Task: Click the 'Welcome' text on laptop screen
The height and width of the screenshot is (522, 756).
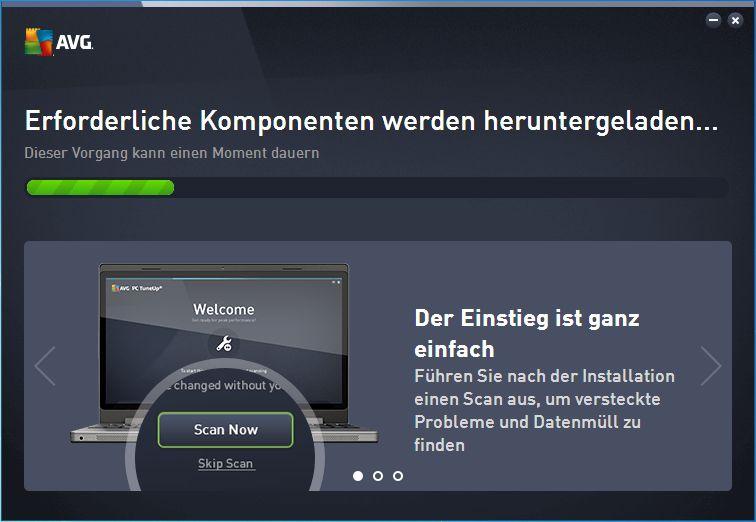Action: [224, 309]
